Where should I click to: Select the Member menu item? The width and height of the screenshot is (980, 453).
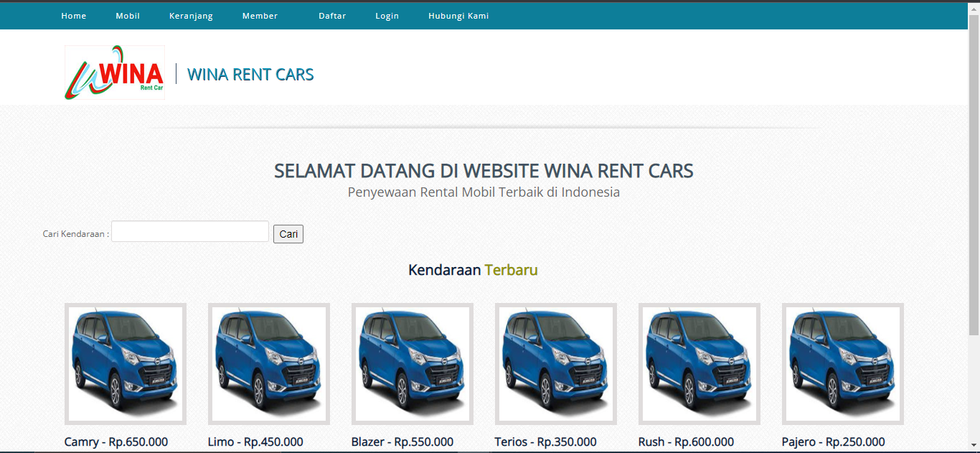pos(260,16)
